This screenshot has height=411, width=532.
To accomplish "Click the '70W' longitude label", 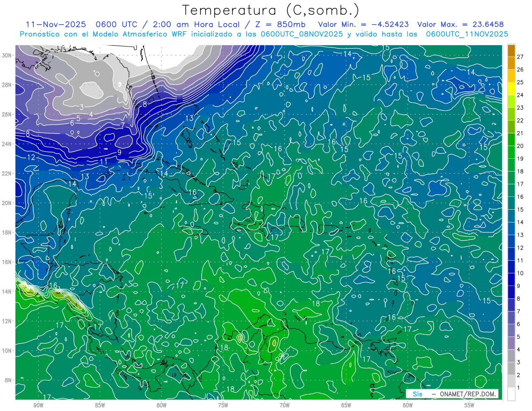I will (285, 405).
